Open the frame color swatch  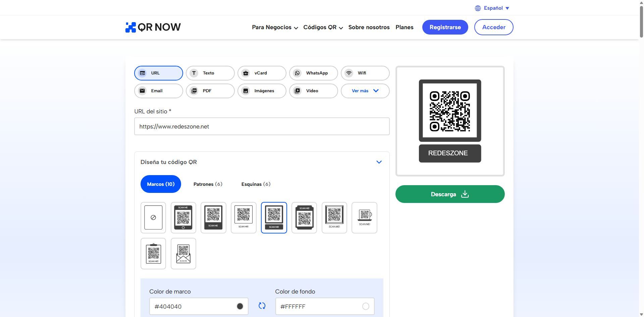coord(240,306)
